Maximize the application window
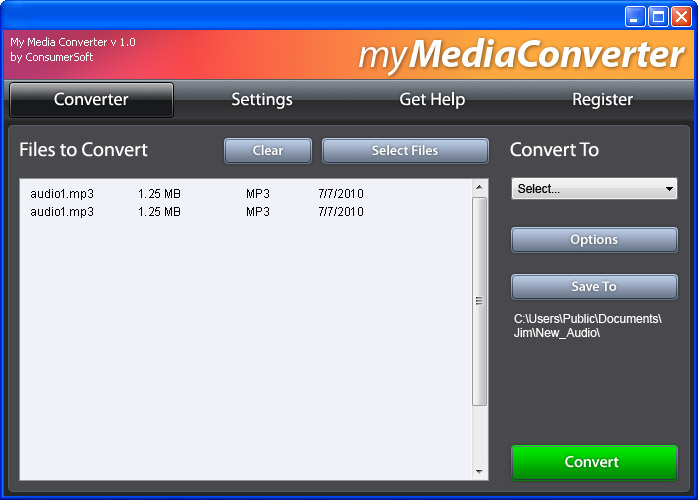698x500 pixels. click(x=658, y=17)
